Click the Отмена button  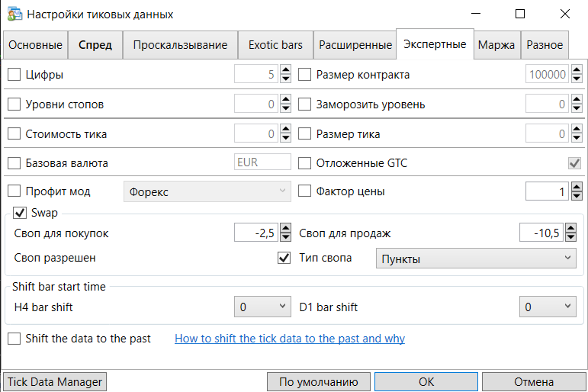click(534, 382)
